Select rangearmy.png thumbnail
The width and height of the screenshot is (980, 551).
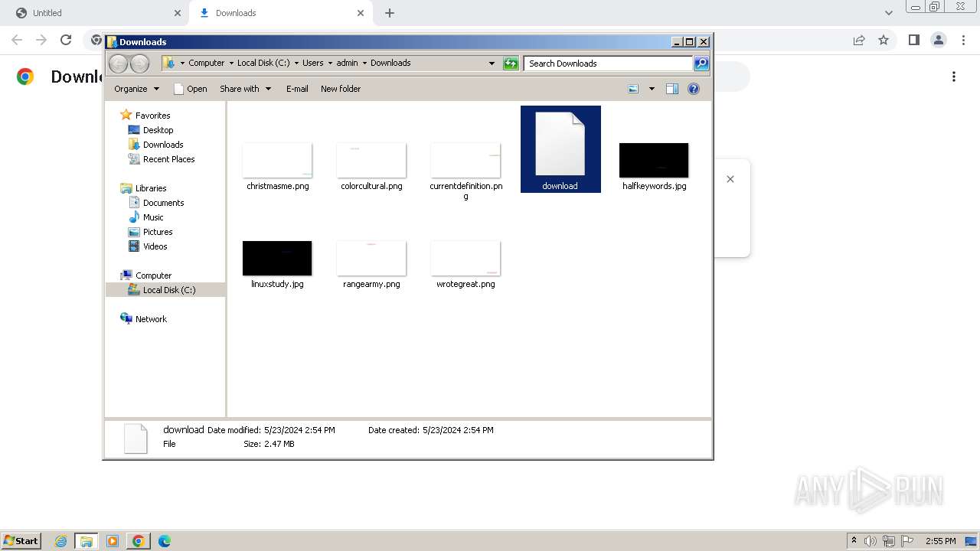pos(371,259)
